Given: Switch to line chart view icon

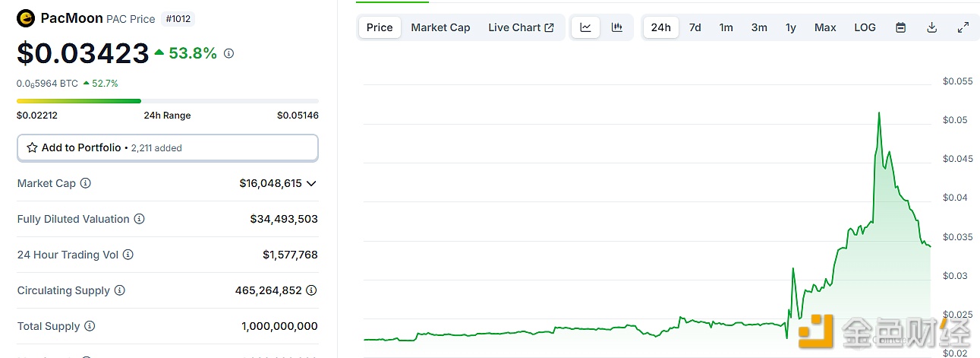Looking at the screenshot, I should pos(586,27).
